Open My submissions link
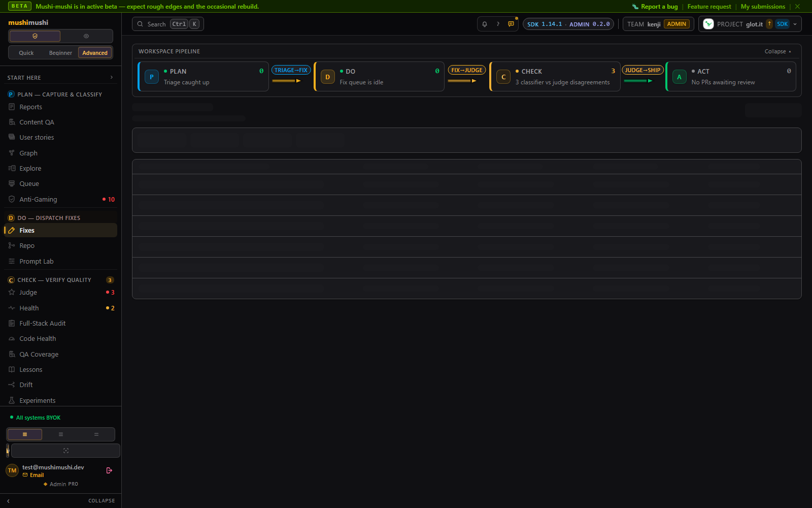This screenshot has width=812, height=508. (x=763, y=7)
